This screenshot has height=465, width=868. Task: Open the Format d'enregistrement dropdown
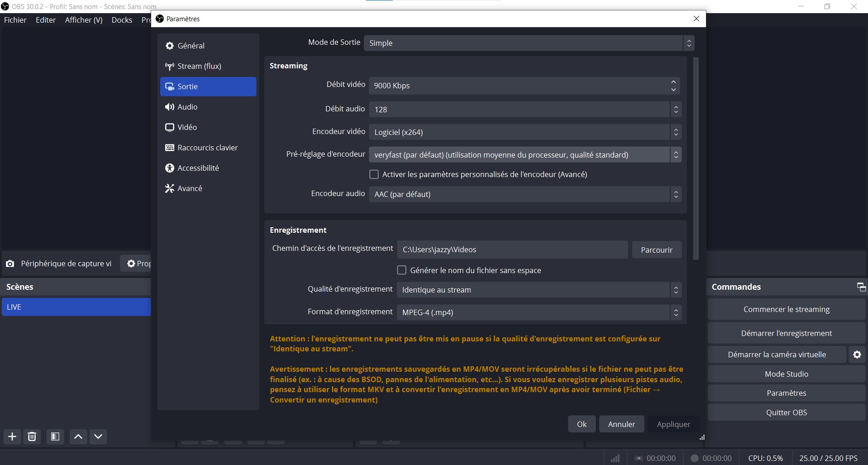[539, 312]
